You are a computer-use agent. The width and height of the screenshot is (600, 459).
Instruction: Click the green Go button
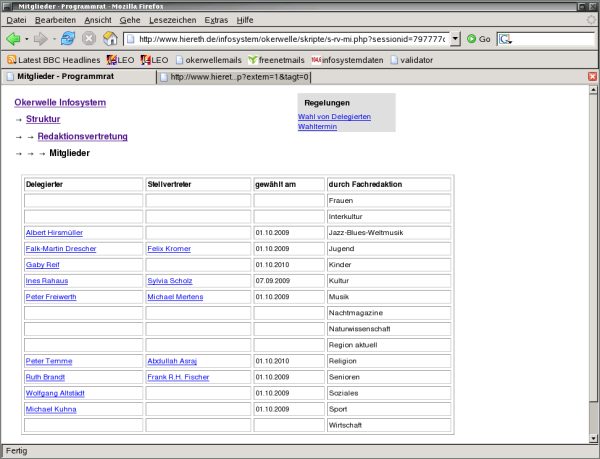(x=478, y=39)
